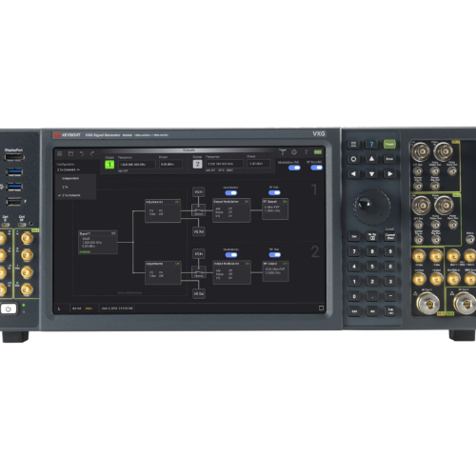
Task: Toggle channel 2 Modulation switch
Action: [x=231, y=255]
